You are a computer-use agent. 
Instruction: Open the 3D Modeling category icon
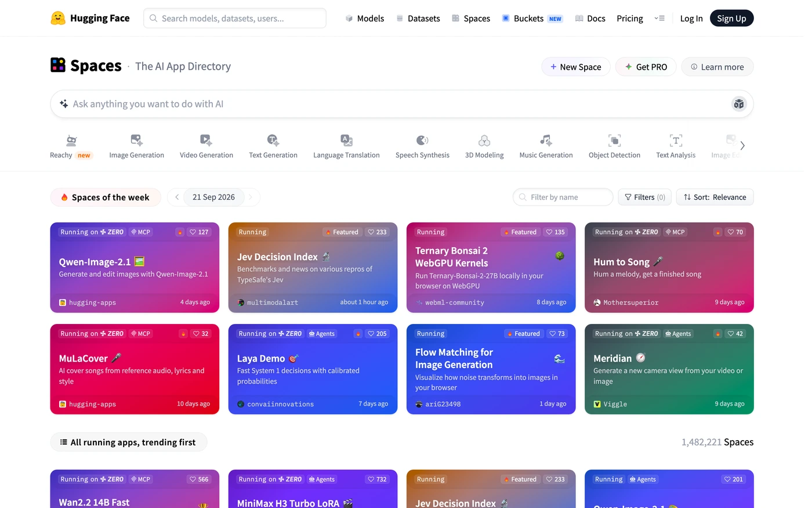pyautogui.click(x=484, y=140)
